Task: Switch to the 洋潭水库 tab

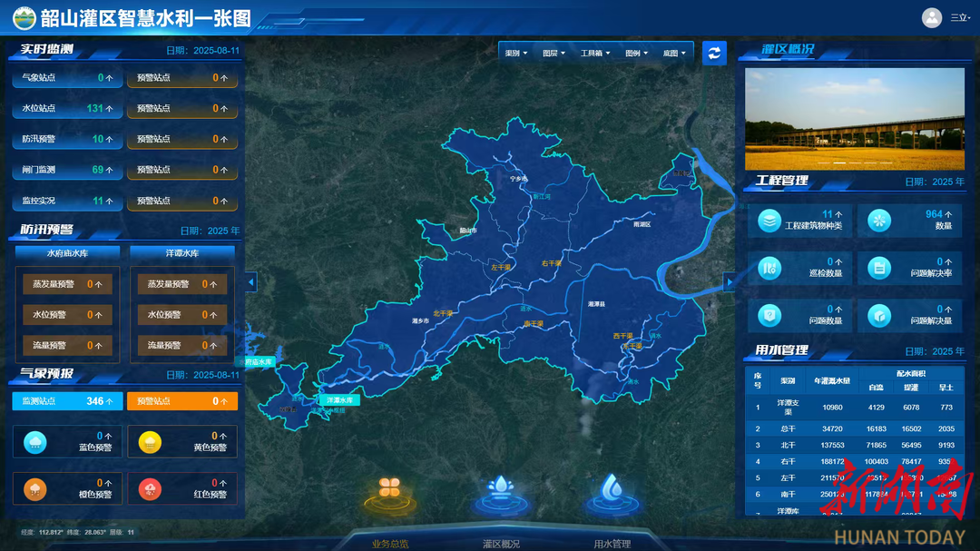Action: (x=182, y=253)
